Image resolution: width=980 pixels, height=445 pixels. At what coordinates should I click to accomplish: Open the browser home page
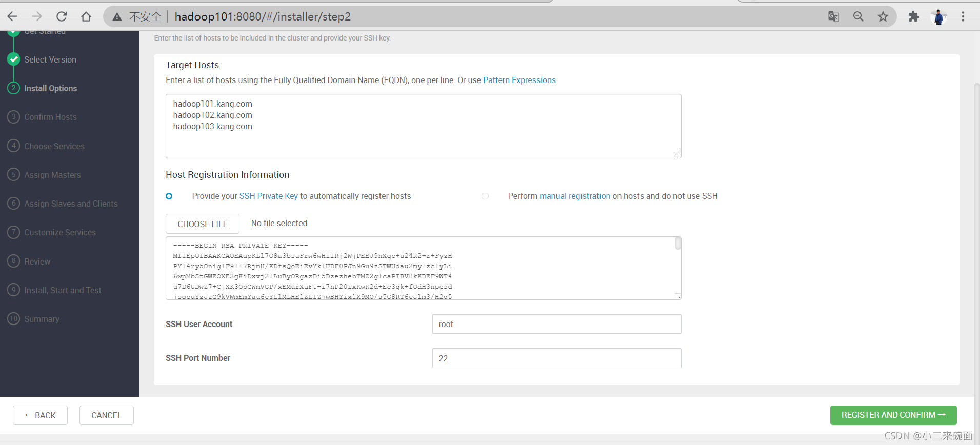[x=86, y=16]
